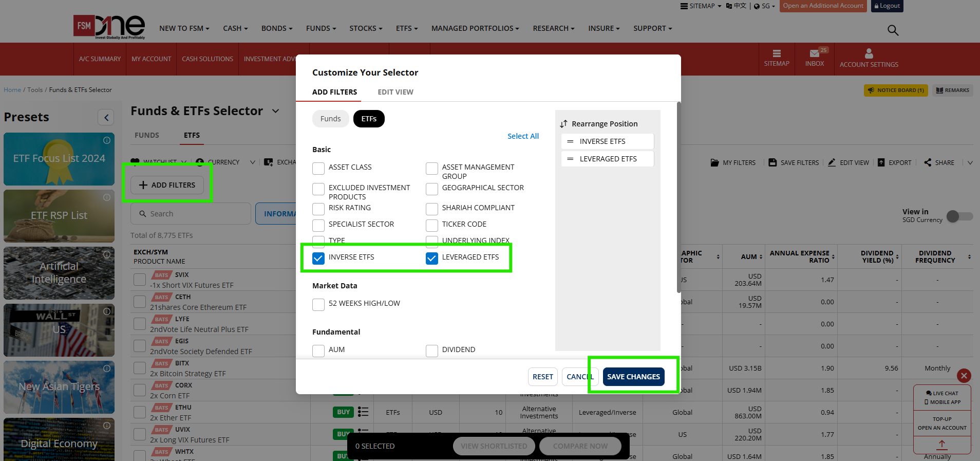
Task: Click the Export icon
Action: (881, 162)
